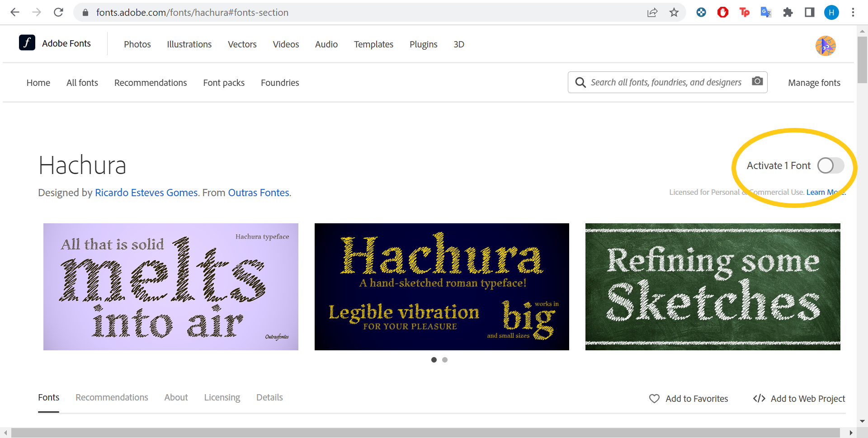
Task: Open the Chrome three-dot menu
Action: tap(853, 12)
